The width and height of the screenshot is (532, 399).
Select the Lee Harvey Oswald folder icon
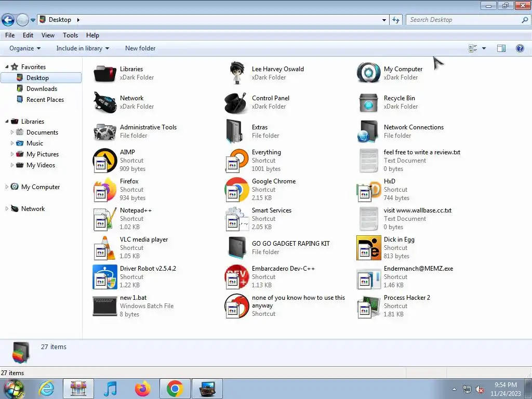[237, 73]
